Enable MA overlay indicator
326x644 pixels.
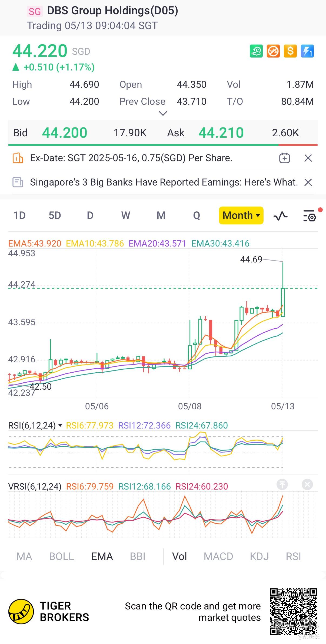click(24, 557)
